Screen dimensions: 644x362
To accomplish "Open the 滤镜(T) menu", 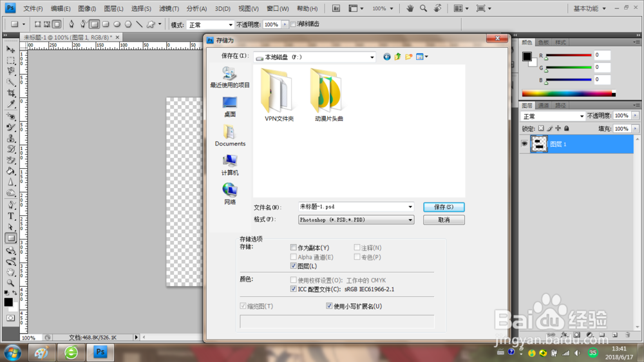I will click(169, 8).
